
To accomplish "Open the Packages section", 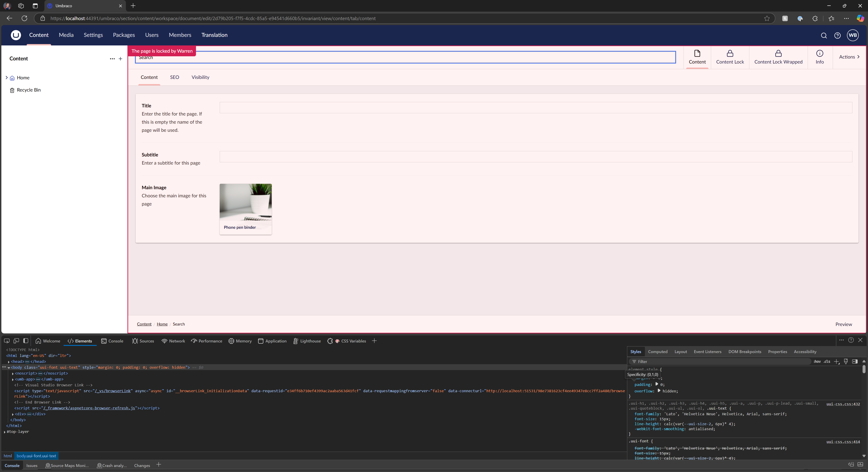I will pos(124,35).
